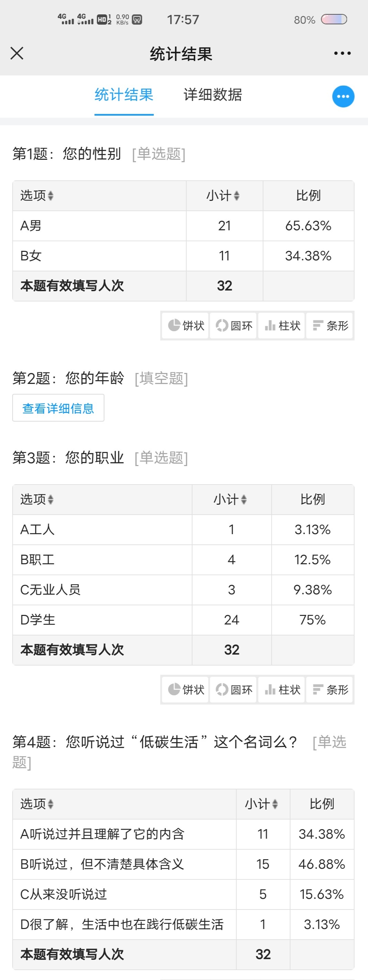Open the three-dot menu in title bar
Viewport: 368px width, 980px height.
point(342,53)
